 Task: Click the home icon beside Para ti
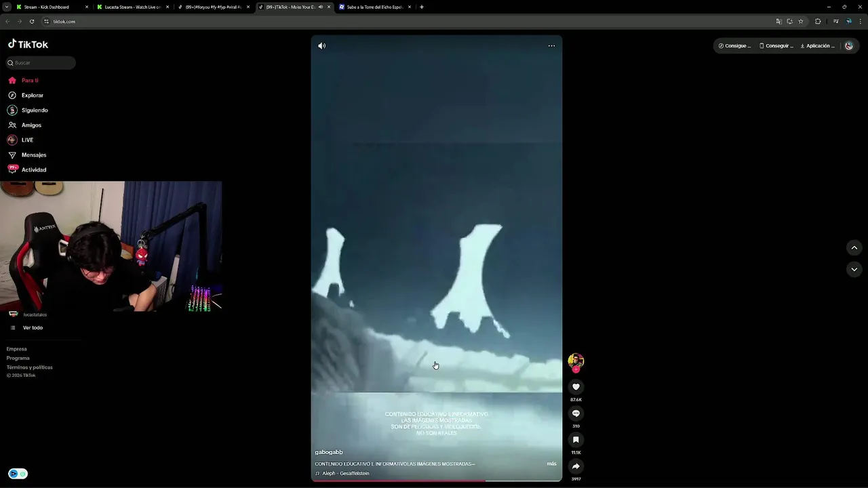[x=12, y=81]
